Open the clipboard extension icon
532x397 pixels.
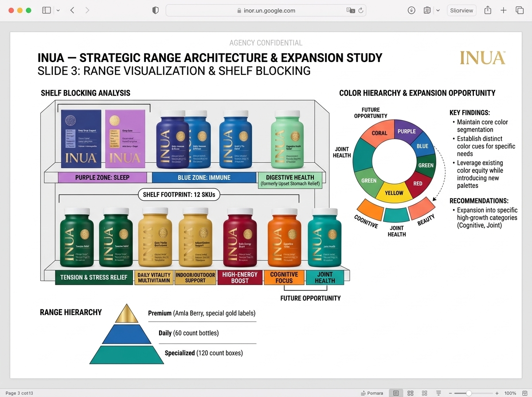[x=427, y=10]
